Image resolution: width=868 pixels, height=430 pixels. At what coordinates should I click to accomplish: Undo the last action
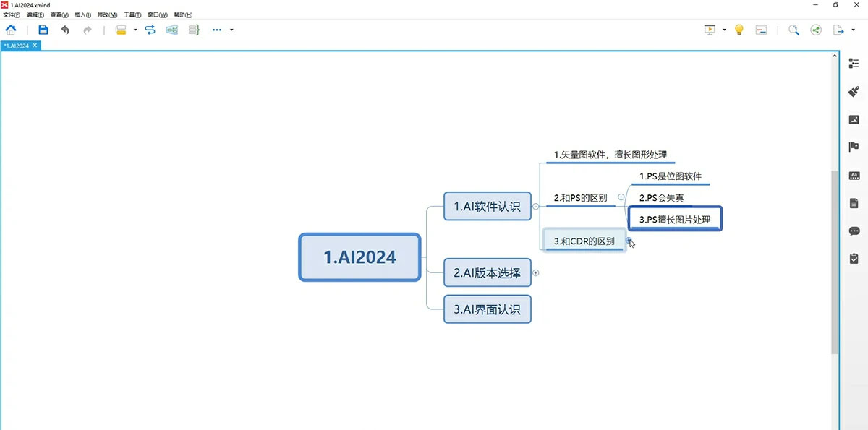click(66, 30)
